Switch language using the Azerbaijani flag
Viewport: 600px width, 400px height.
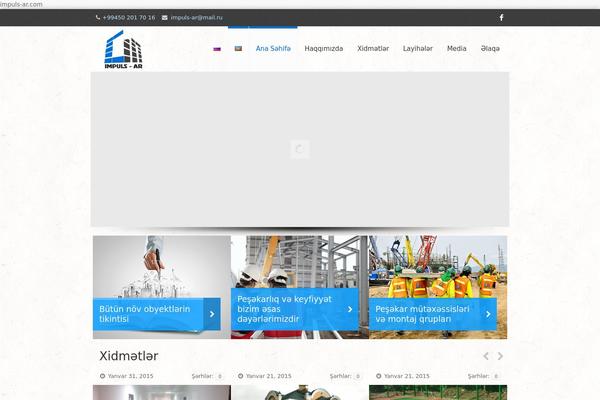(x=238, y=49)
